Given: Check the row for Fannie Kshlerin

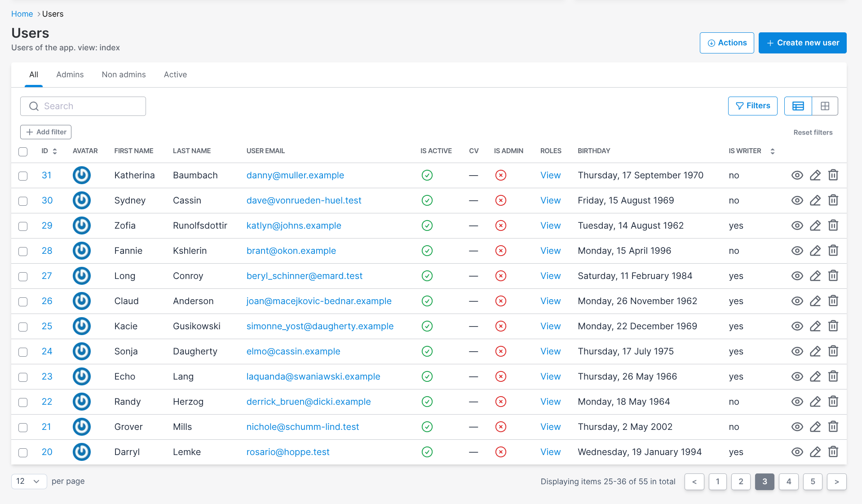Looking at the screenshot, I should pos(23,251).
